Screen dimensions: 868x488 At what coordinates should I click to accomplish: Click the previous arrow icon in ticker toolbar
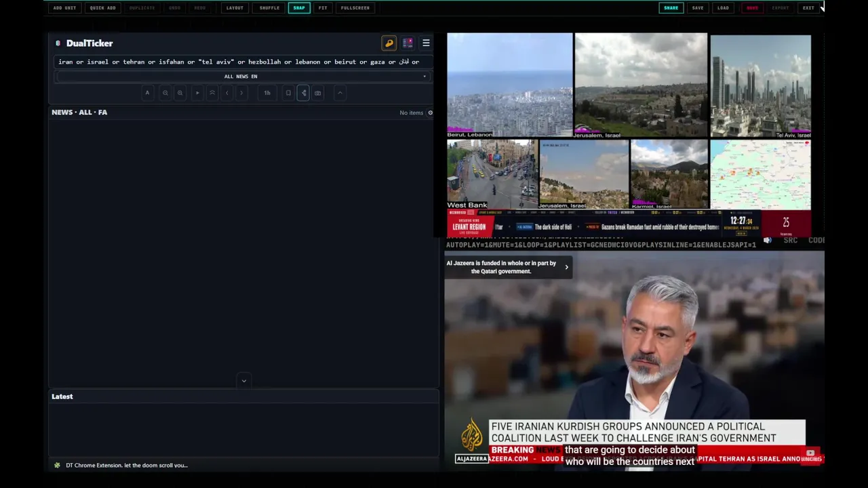pyautogui.click(x=227, y=93)
